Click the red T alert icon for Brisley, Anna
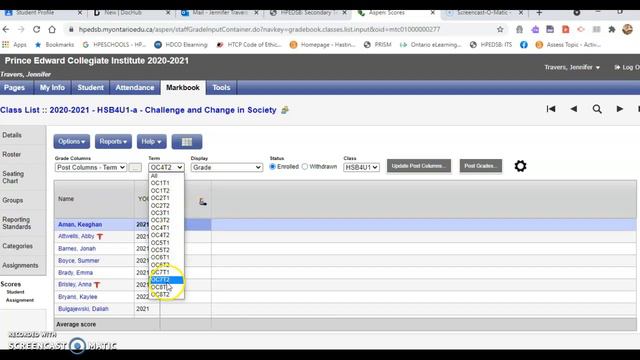This screenshot has height=360, width=640. (x=97, y=284)
